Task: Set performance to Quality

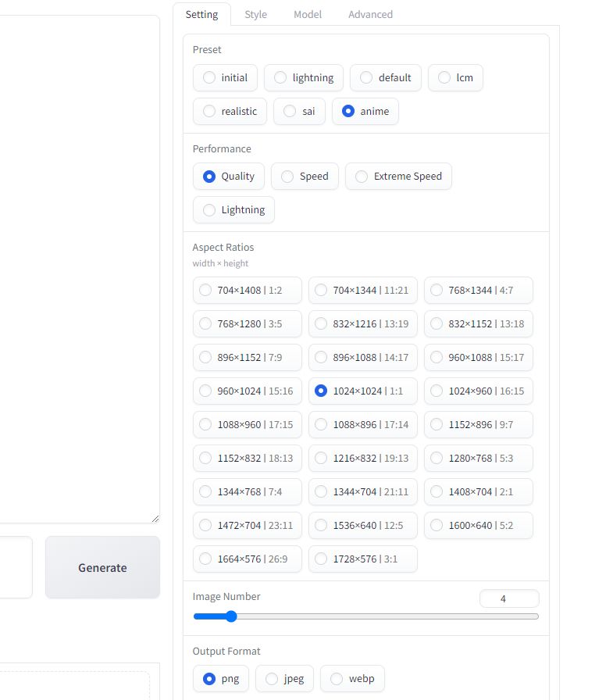Action: click(229, 177)
